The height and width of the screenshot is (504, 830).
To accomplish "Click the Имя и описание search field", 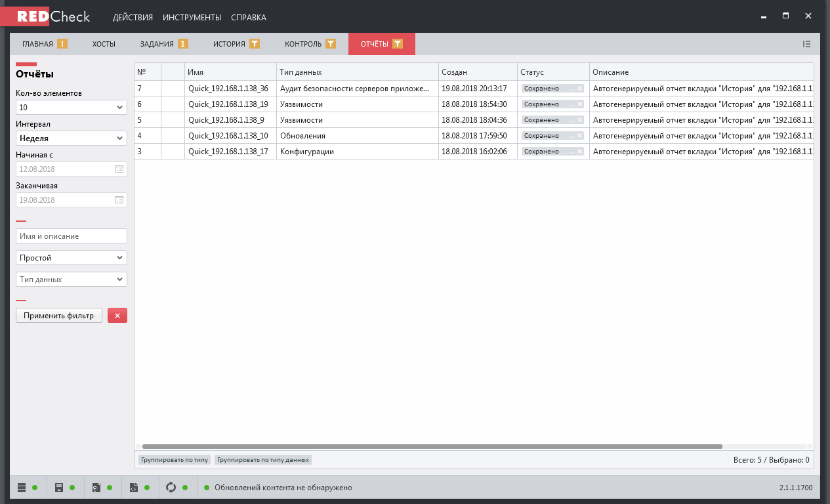I will (x=72, y=236).
